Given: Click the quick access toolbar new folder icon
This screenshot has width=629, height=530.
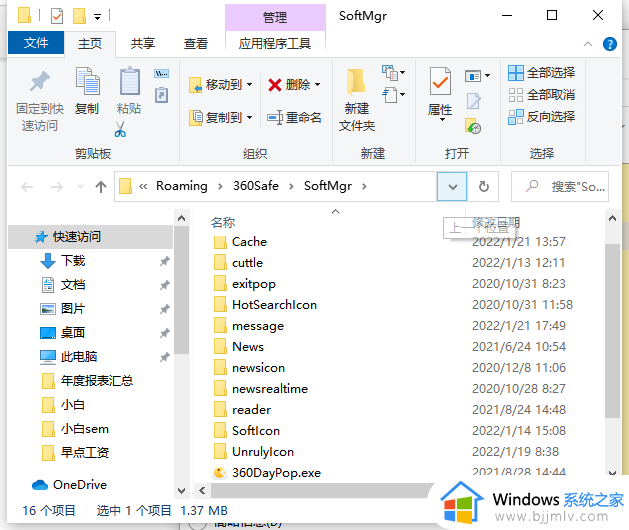Looking at the screenshot, I should click(x=79, y=16).
